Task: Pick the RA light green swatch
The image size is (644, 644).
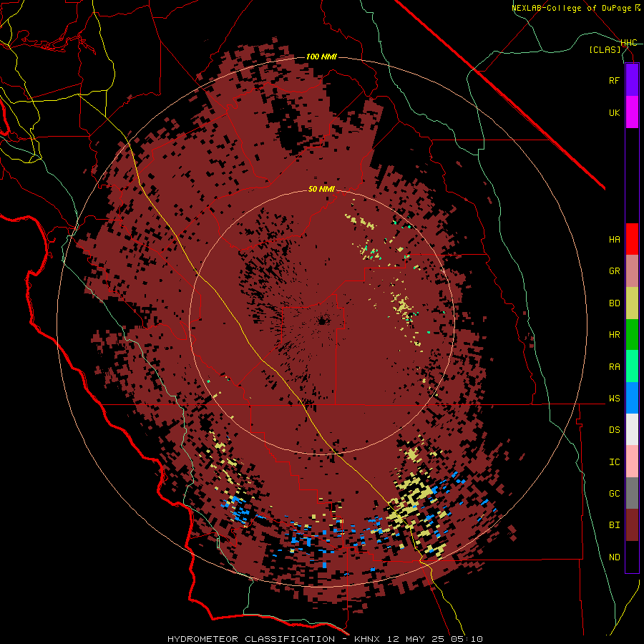Action: [x=632, y=366]
